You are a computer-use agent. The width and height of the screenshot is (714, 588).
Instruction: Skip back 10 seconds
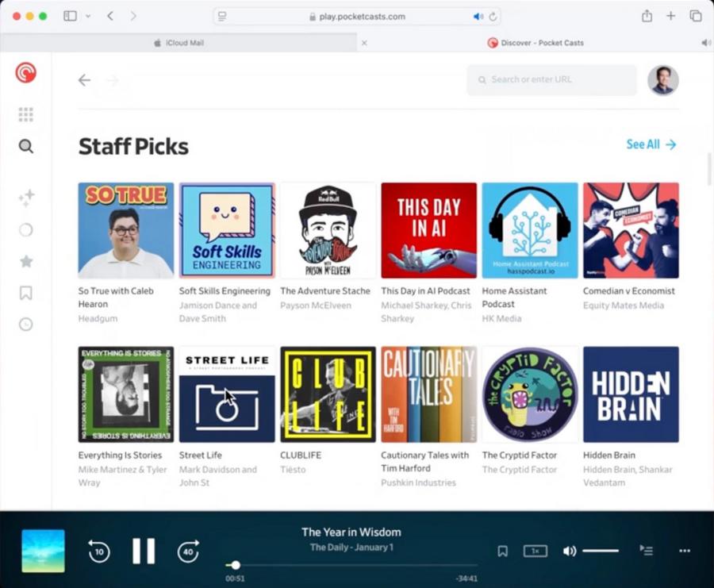pyautogui.click(x=99, y=551)
